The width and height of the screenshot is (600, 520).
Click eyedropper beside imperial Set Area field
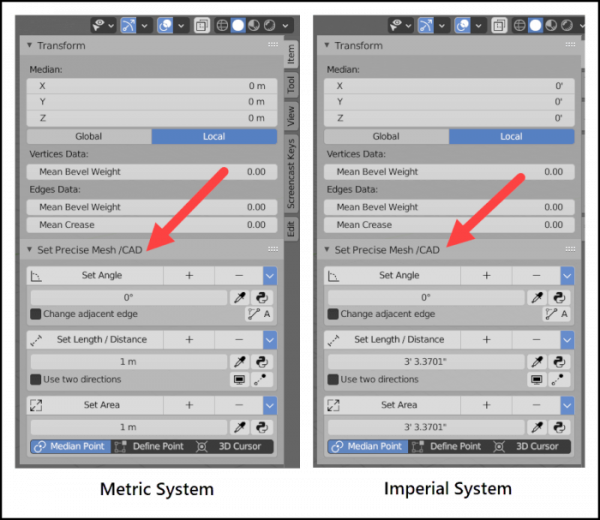click(537, 427)
